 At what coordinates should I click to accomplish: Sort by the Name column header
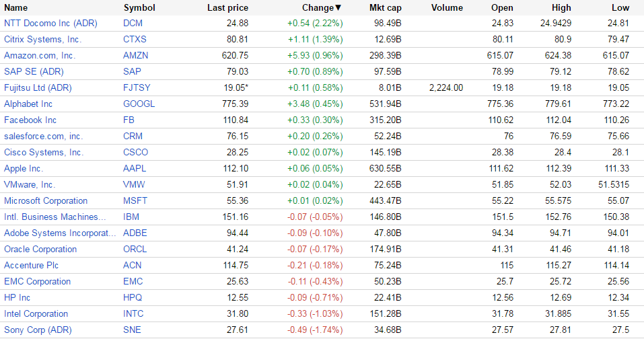pyautogui.click(x=16, y=8)
